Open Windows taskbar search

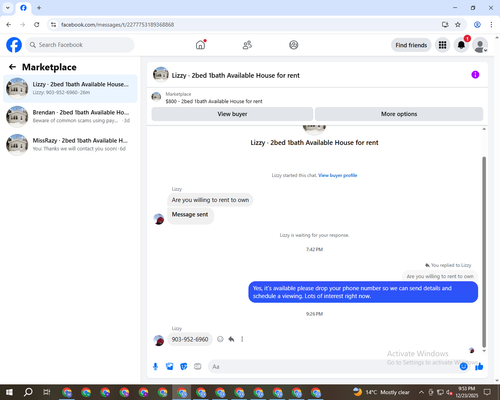(x=28, y=392)
